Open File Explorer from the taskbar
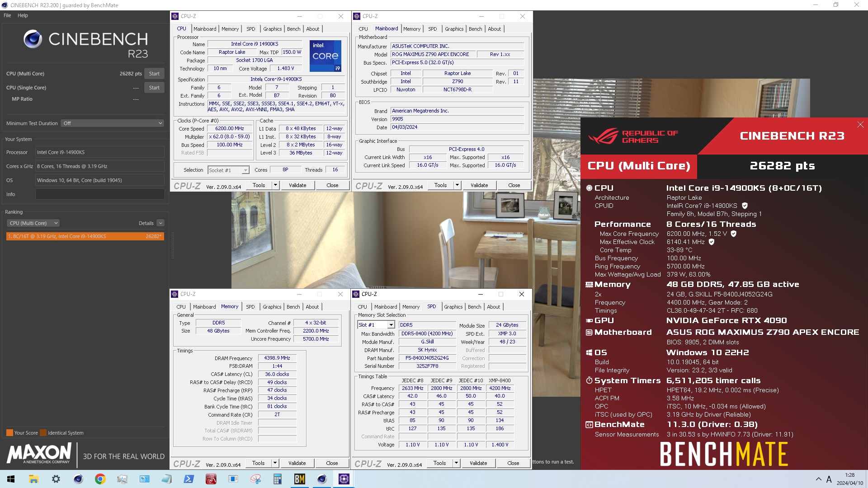Screen dimensions: 868x488 click(33, 479)
